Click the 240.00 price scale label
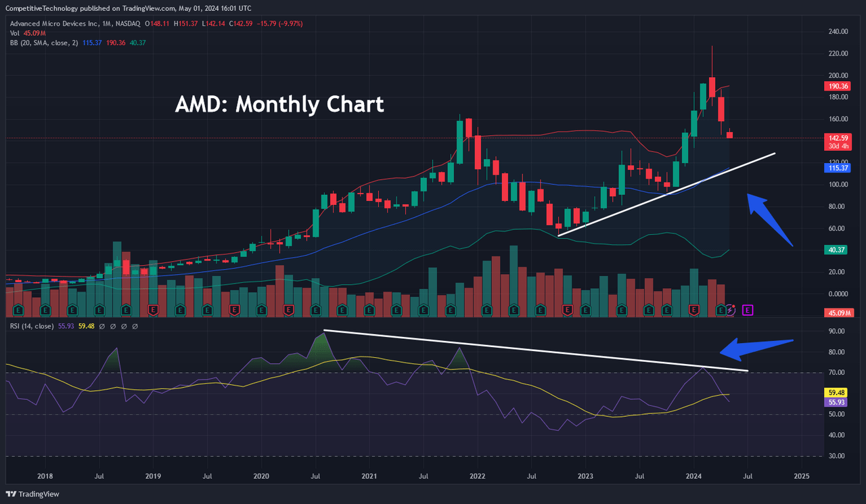This screenshot has width=866, height=504. coord(838,32)
